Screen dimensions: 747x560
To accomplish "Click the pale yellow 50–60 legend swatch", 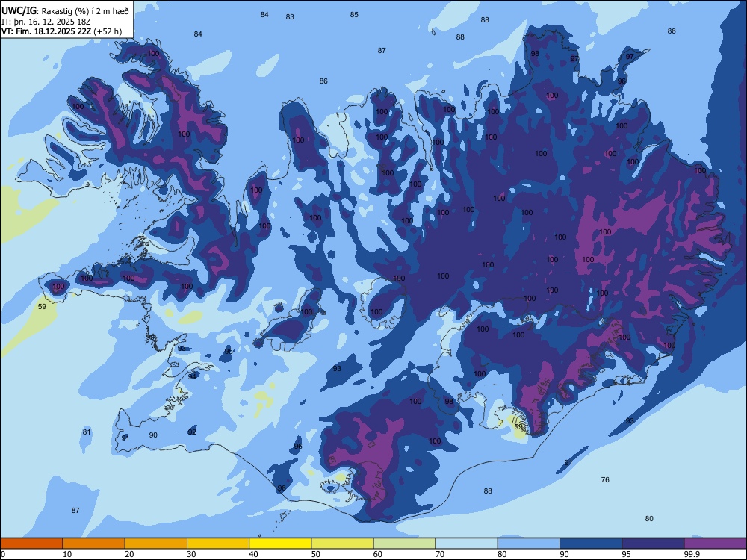I will tap(343, 544).
